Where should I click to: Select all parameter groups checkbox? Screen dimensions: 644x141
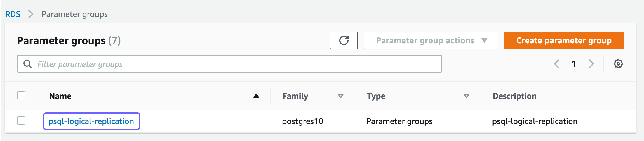21,95
